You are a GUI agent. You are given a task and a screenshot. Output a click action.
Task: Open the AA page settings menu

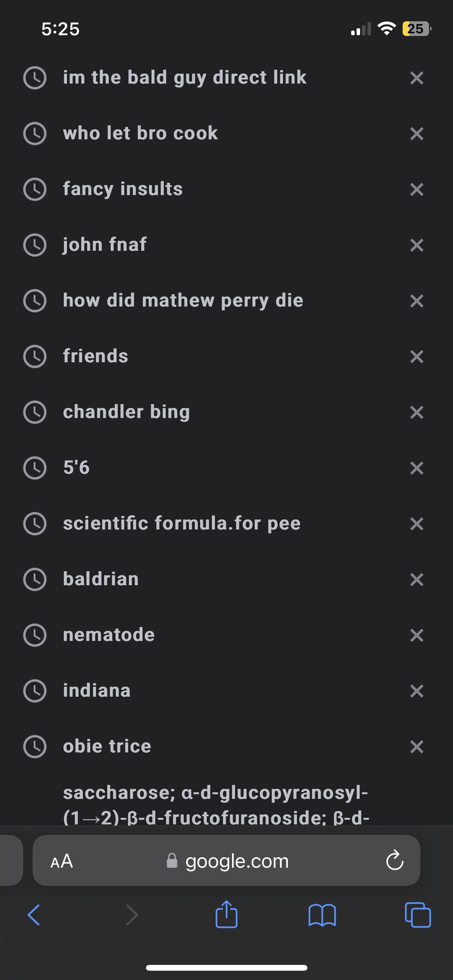tap(62, 861)
